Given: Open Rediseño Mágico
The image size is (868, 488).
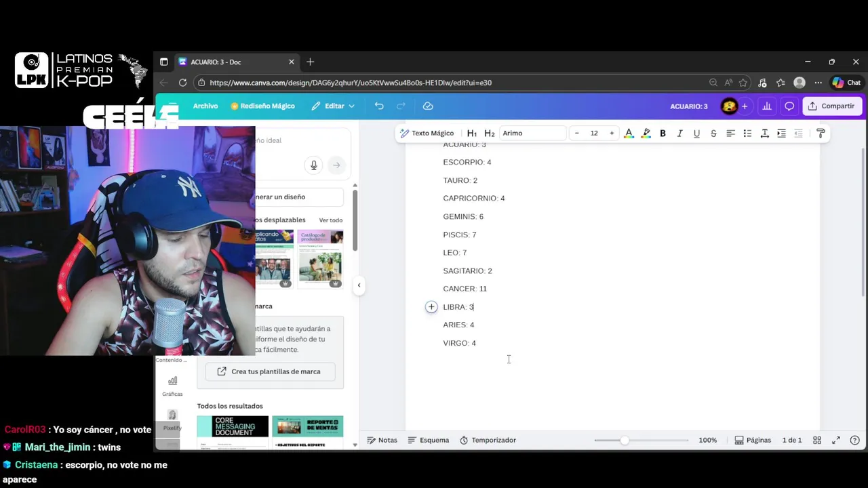Looking at the screenshot, I should click(x=262, y=106).
